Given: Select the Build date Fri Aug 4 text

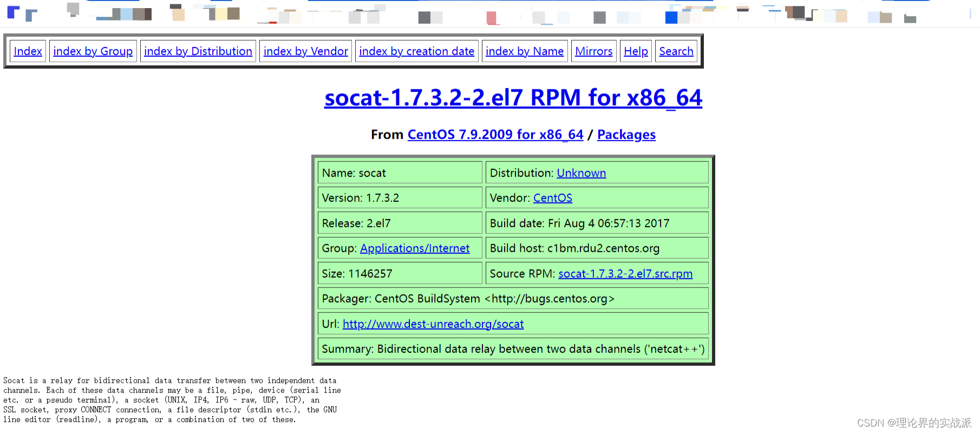Looking at the screenshot, I should pyautogui.click(x=579, y=224).
